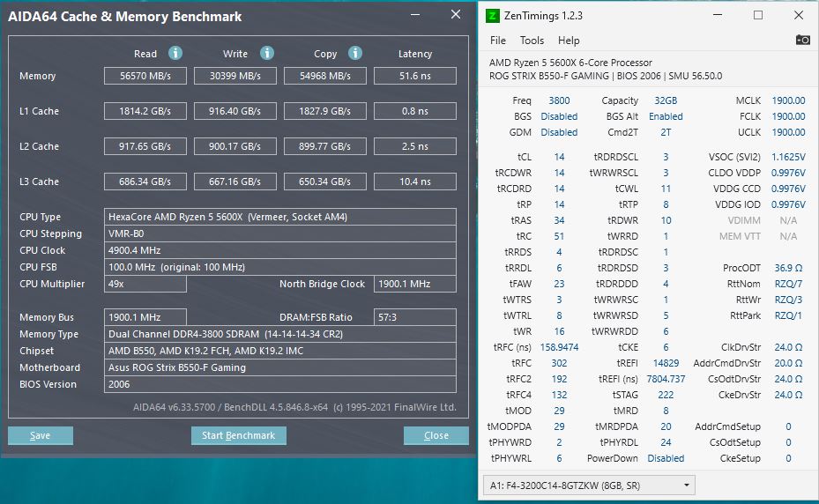Open the ZenTimings File menu
This screenshot has width=819, height=504.
498,41
